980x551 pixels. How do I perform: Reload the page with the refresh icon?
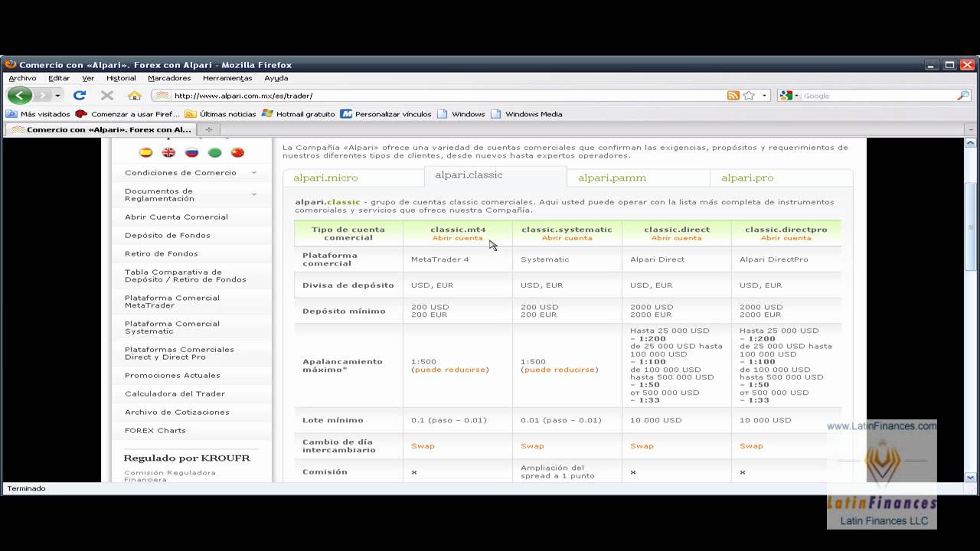80,96
